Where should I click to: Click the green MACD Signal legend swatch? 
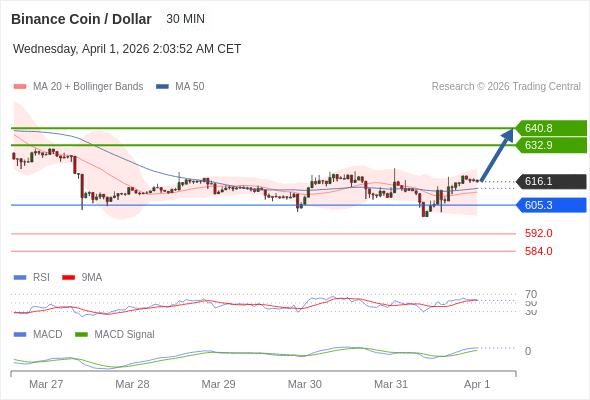(81, 335)
